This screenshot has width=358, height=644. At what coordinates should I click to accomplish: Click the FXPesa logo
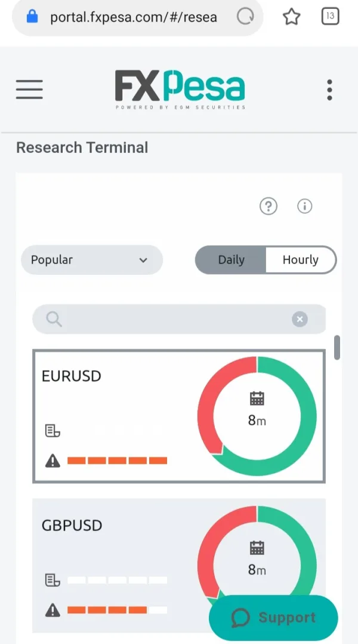180,90
